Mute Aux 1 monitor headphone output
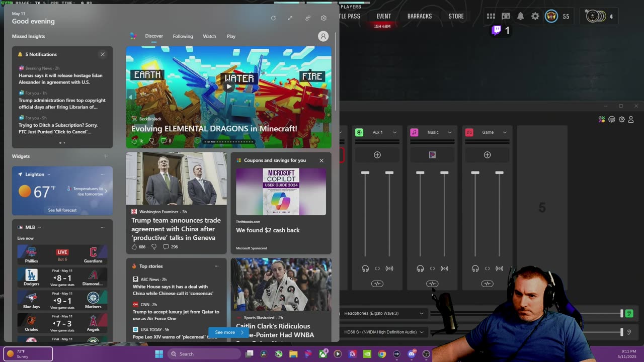The width and height of the screenshot is (644, 362). (365, 268)
